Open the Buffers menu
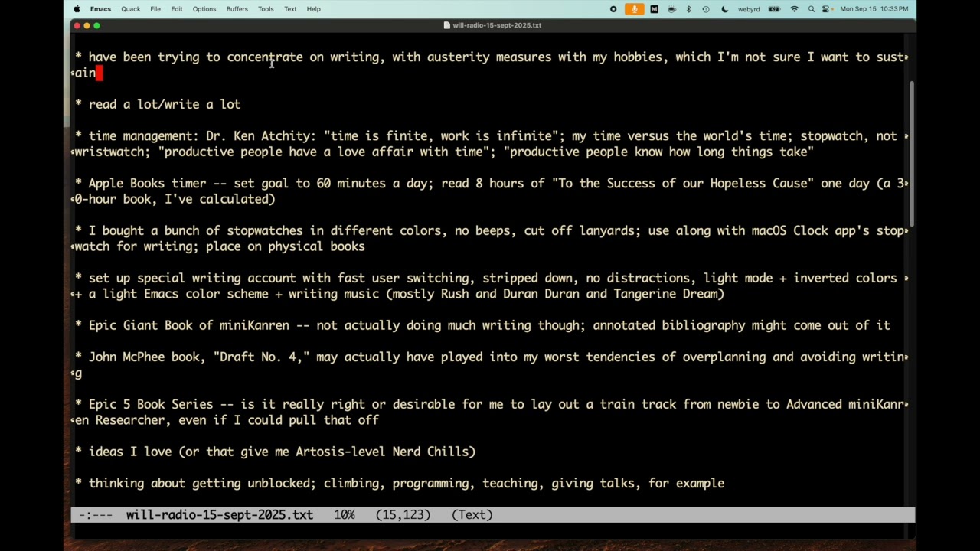 pyautogui.click(x=237, y=9)
